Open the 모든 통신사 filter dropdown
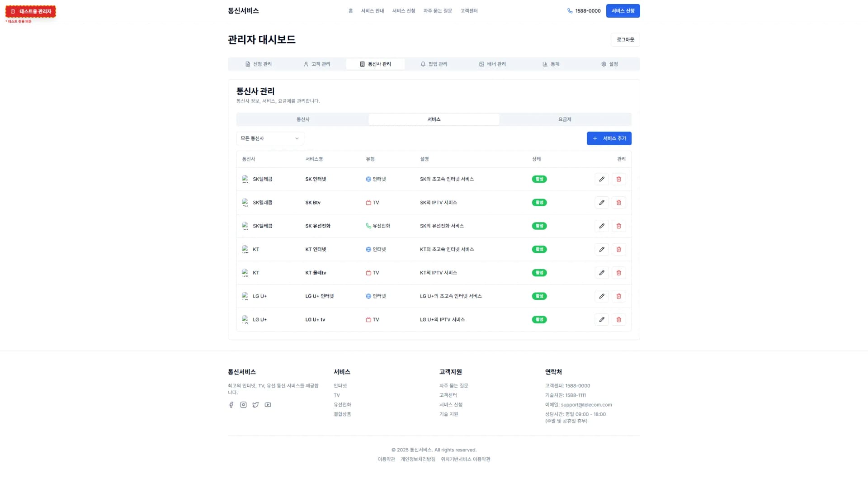868x479 pixels. tap(270, 138)
